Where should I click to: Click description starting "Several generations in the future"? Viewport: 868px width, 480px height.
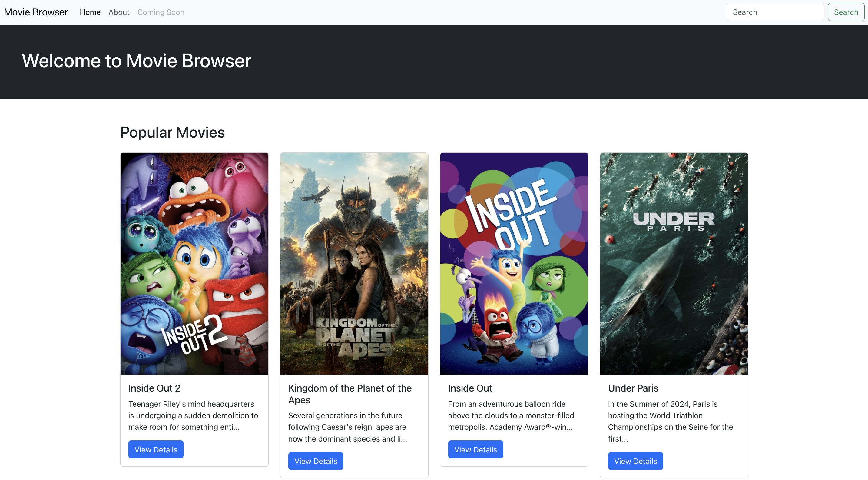click(x=348, y=427)
